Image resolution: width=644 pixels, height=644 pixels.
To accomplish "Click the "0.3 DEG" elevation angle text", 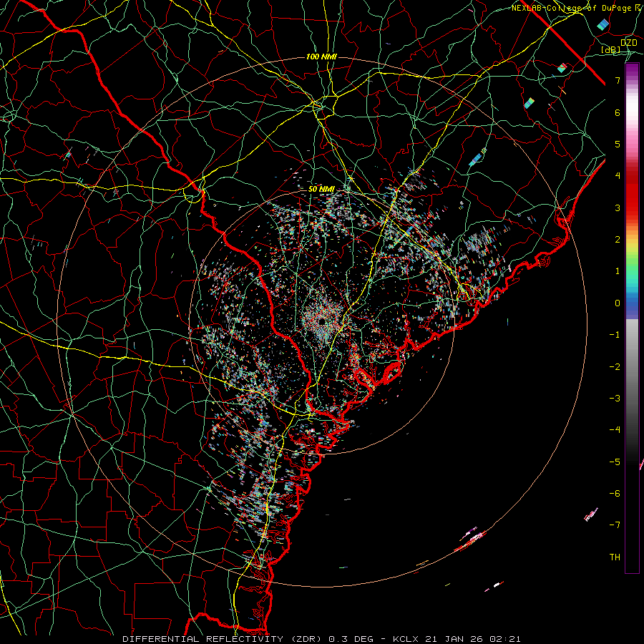I will tap(351, 639).
